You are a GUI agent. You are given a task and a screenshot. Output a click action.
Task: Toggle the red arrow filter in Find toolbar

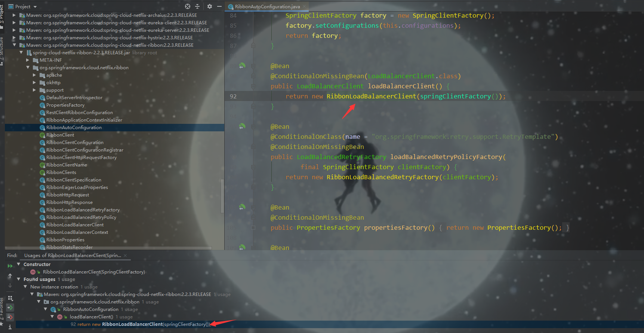[x=10, y=317]
